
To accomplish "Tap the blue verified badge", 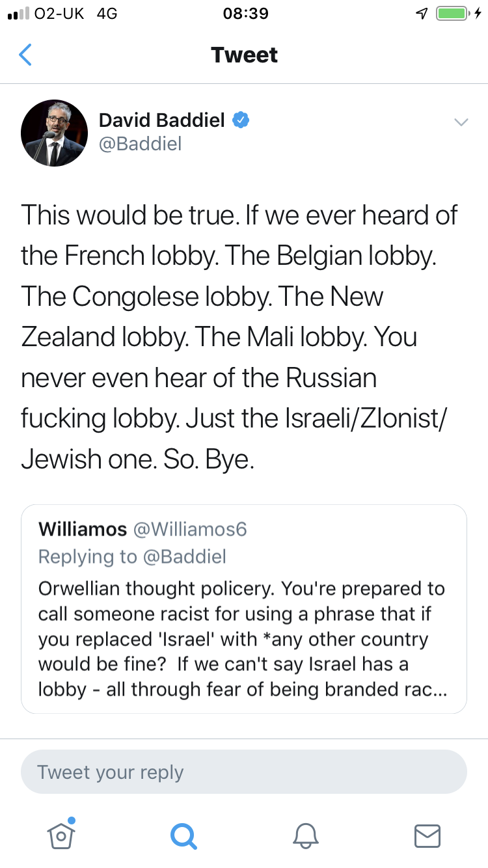I will point(241,120).
